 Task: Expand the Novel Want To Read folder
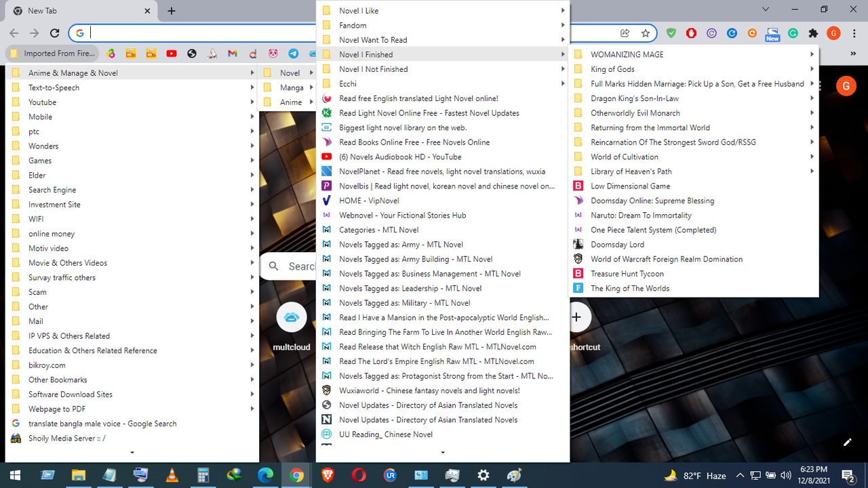pos(443,40)
